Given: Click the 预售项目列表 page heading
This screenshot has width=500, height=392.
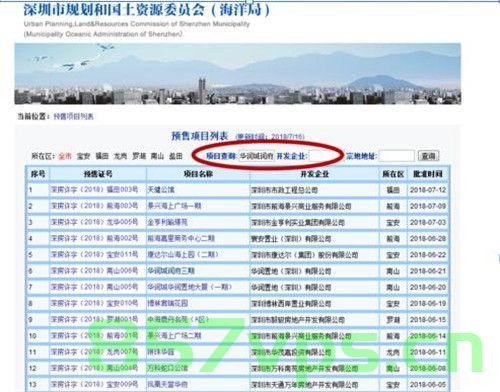Looking at the screenshot, I should click(200, 136).
